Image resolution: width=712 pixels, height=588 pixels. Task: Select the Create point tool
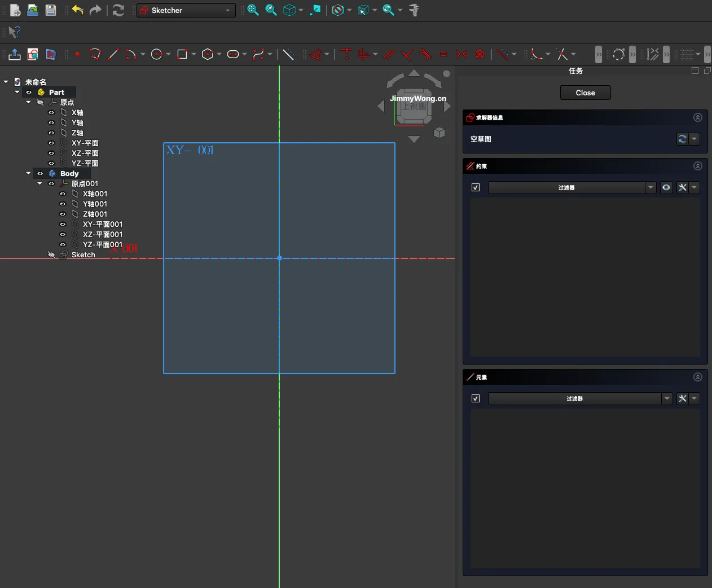[x=77, y=55]
